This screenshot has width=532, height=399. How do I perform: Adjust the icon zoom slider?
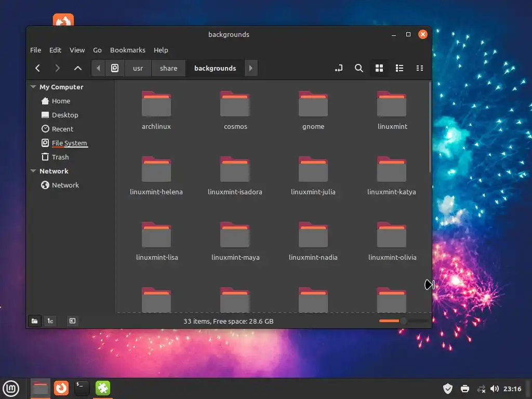coord(403,321)
